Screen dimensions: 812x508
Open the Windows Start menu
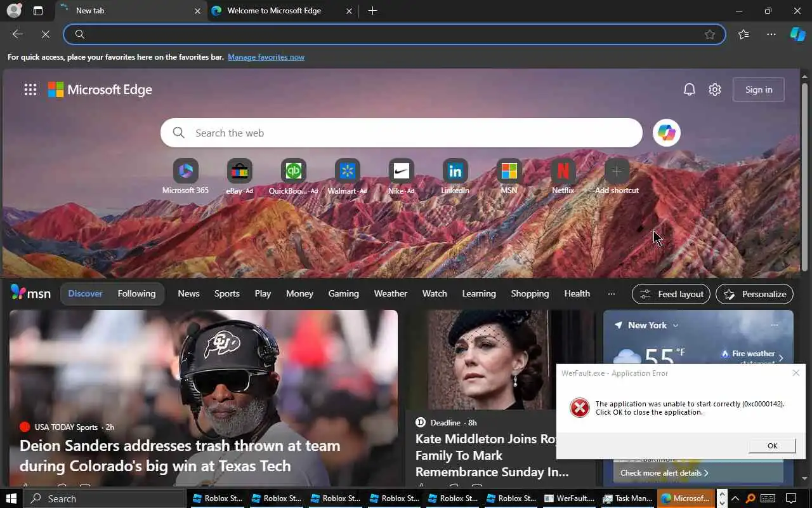pyautogui.click(x=11, y=498)
